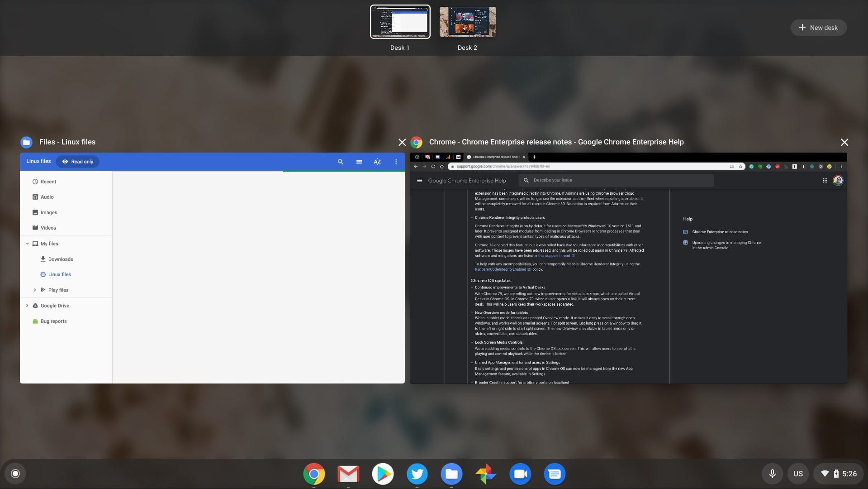Open the launcher button on the shelf

[15, 474]
